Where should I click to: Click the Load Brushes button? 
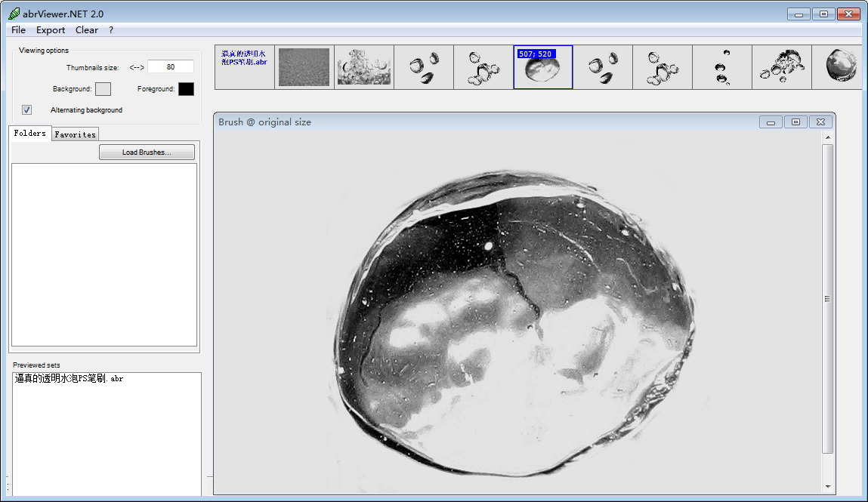pos(147,152)
